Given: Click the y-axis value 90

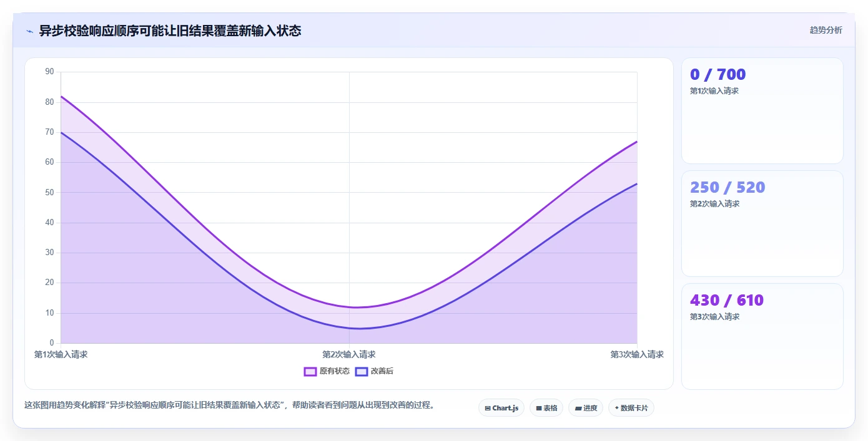Looking at the screenshot, I should point(50,72).
